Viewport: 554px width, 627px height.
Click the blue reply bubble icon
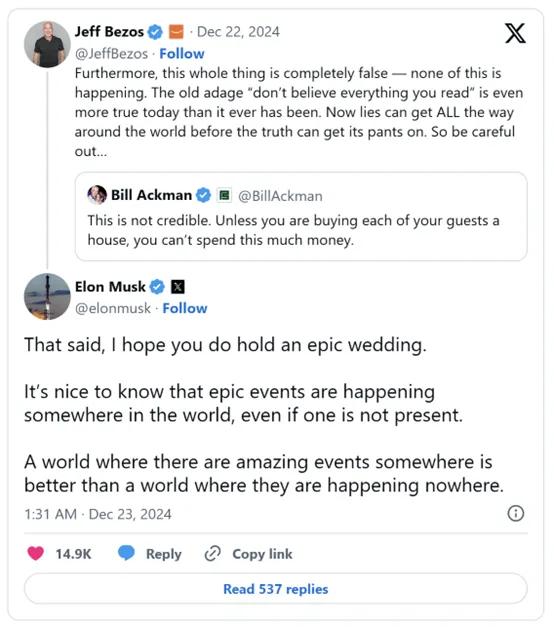pos(126,553)
